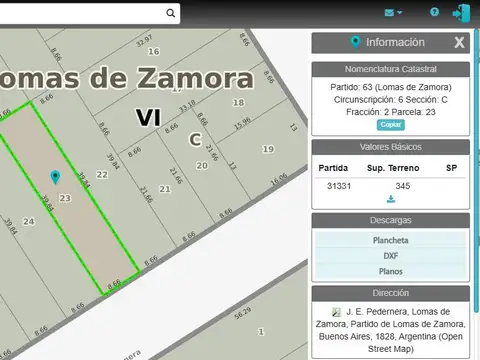Click the 15.96 measurement label on the map
This screenshot has height=360, width=480.
[x=242, y=123]
